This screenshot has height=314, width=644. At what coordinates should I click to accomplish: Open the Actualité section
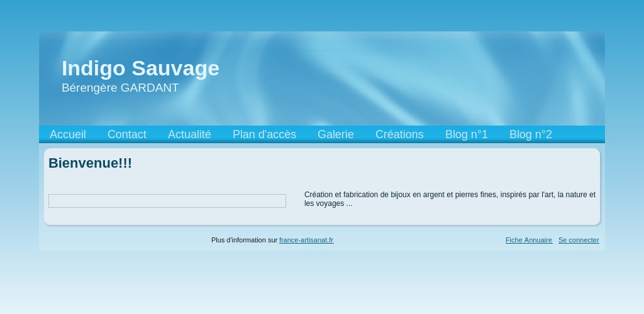point(189,134)
